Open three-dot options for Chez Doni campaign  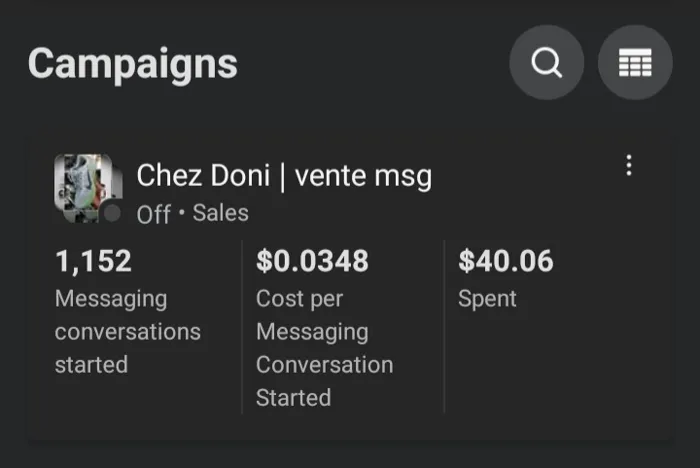pos(629,165)
